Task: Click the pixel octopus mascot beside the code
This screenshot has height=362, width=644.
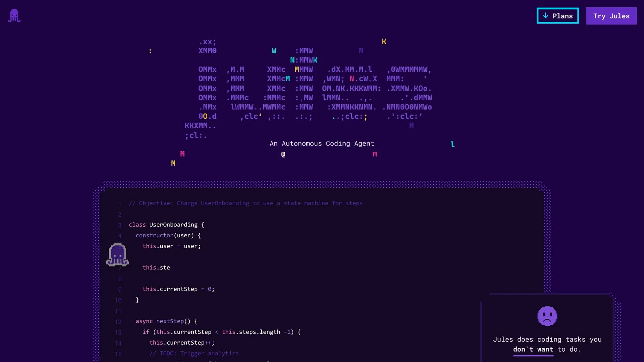Action: 117,255
